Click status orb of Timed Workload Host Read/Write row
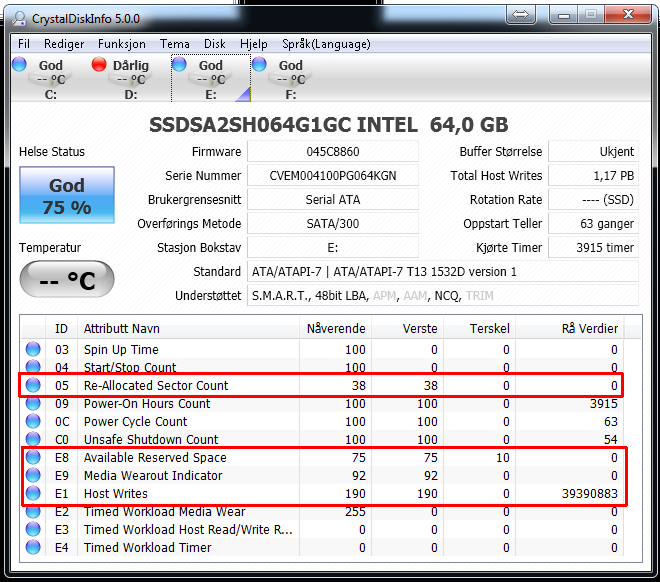 (33, 529)
